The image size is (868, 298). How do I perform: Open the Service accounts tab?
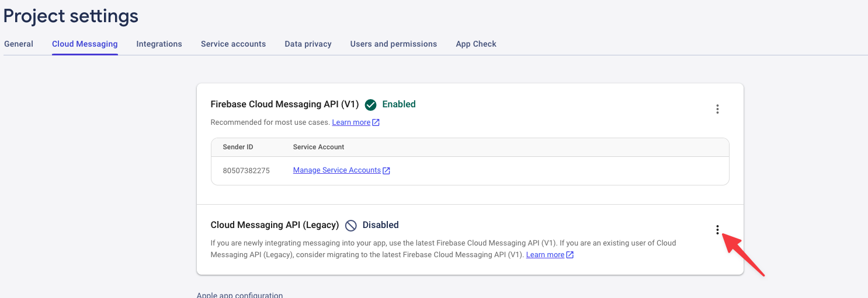click(233, 44)
